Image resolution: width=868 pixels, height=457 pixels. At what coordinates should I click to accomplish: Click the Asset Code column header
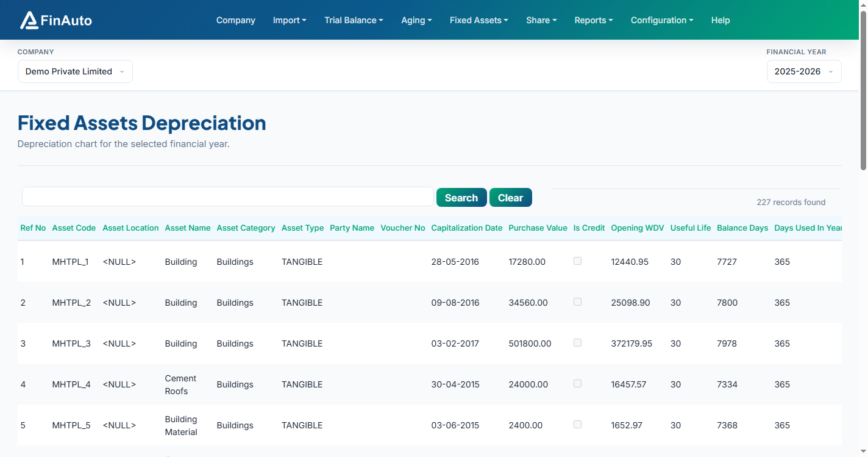tap(74, 228)
